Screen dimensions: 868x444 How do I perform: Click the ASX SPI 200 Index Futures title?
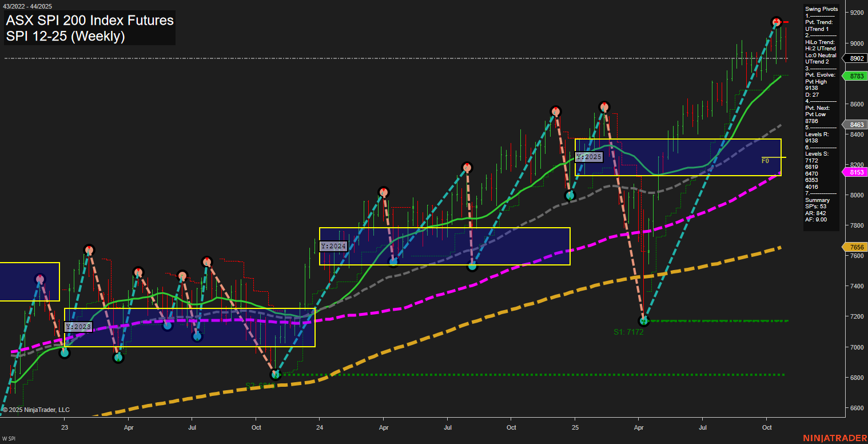tap(90, 21)
